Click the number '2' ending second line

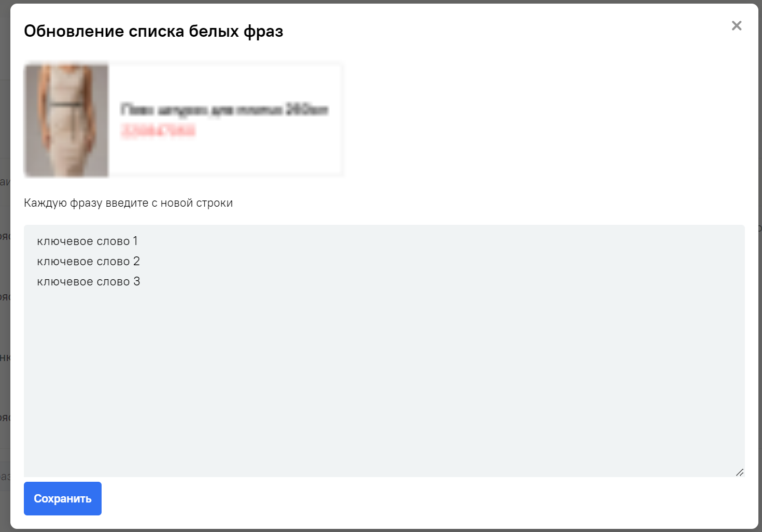pos(136,262)
